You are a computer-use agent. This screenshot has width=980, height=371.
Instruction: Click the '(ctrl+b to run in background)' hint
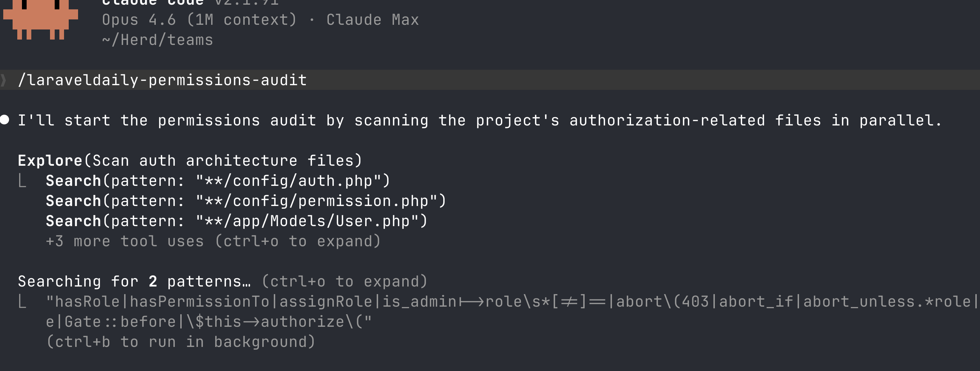pyautogui.click(x=181, y=342)
